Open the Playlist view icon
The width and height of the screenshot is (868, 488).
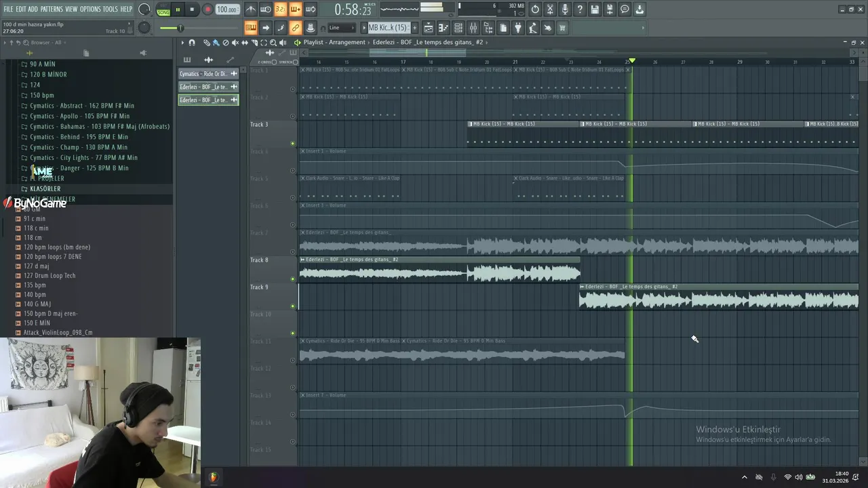pyautogui.click(x=429, y=28)
